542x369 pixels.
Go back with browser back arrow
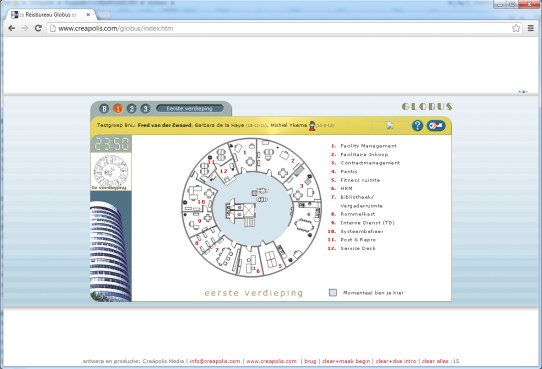pyautogui.click(x=11, y=28)
